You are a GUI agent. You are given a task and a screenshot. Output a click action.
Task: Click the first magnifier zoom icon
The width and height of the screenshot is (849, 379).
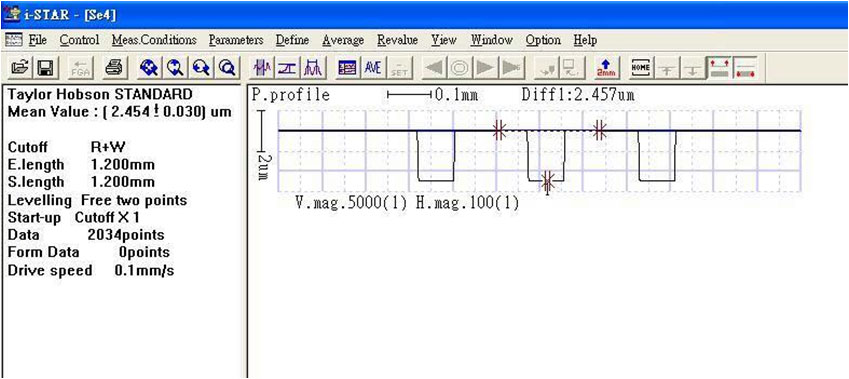coord(148,68)
